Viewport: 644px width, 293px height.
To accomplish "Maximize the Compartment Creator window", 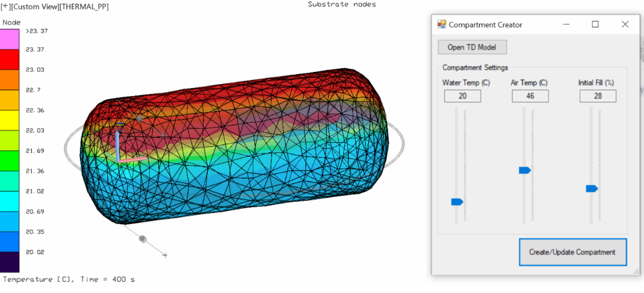I will point(595,25).
